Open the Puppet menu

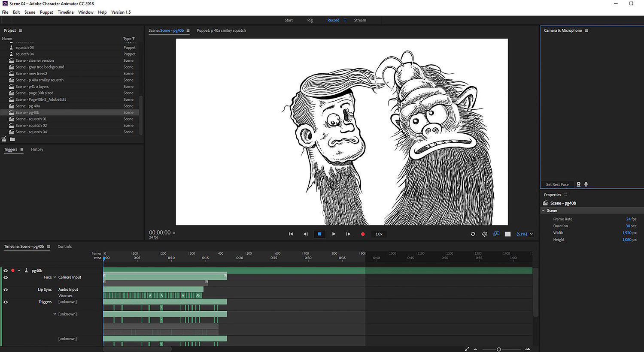tap(46, 12)
